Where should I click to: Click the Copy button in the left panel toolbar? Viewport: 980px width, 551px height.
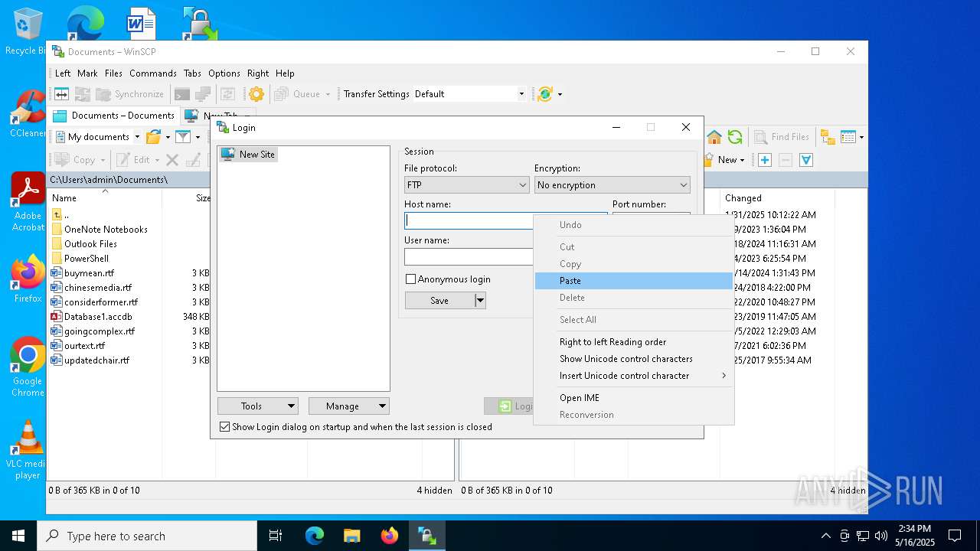[75, 160]
